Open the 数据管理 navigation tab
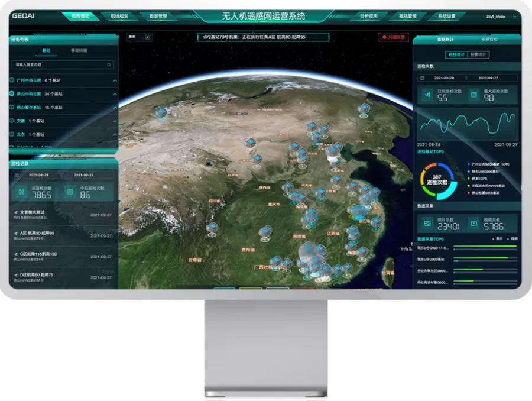This screenshot has width=532, height=401. (x=158, y=16)
